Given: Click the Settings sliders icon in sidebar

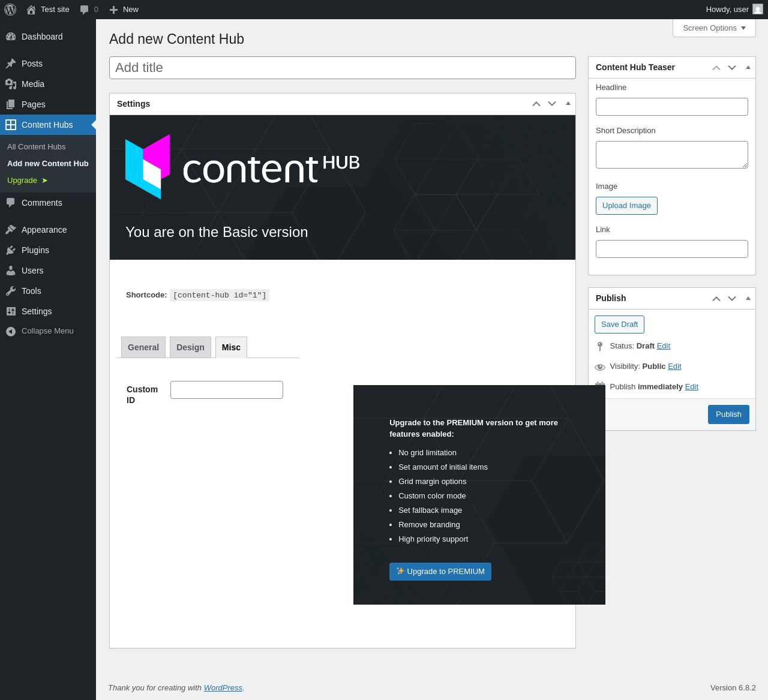Looking at the screenshot, I should [x=11, y=311].
